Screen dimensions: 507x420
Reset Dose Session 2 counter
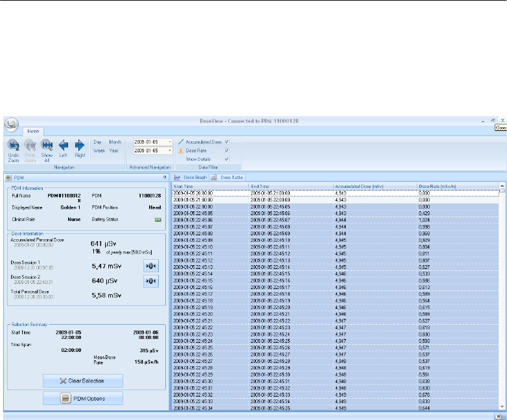(150, 281)
